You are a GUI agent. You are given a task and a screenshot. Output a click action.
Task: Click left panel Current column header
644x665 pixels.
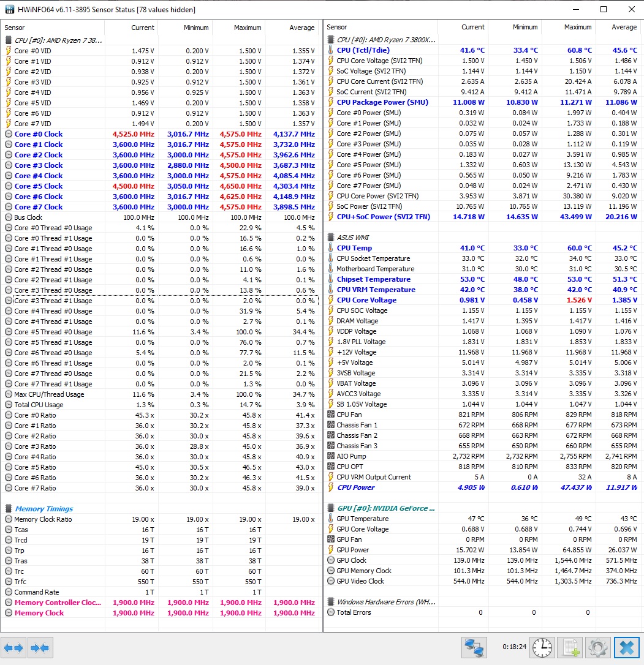132,28
